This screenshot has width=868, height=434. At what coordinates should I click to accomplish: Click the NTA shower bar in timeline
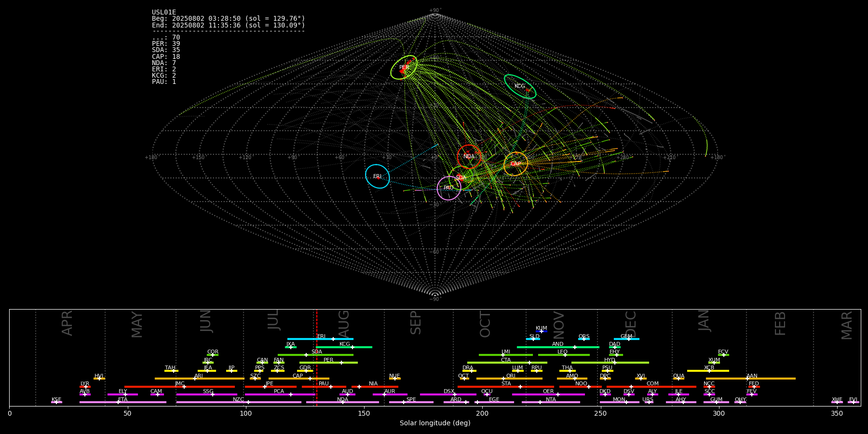pos(551,402)
